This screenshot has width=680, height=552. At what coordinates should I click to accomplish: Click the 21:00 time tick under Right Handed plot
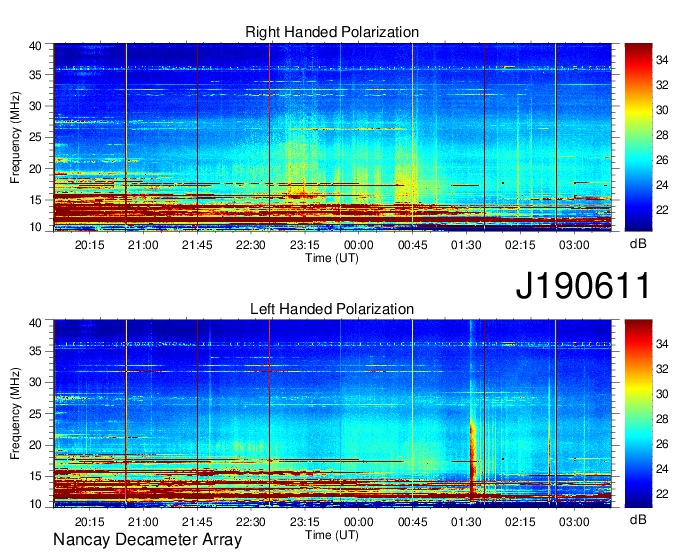[x=143, y=245]
